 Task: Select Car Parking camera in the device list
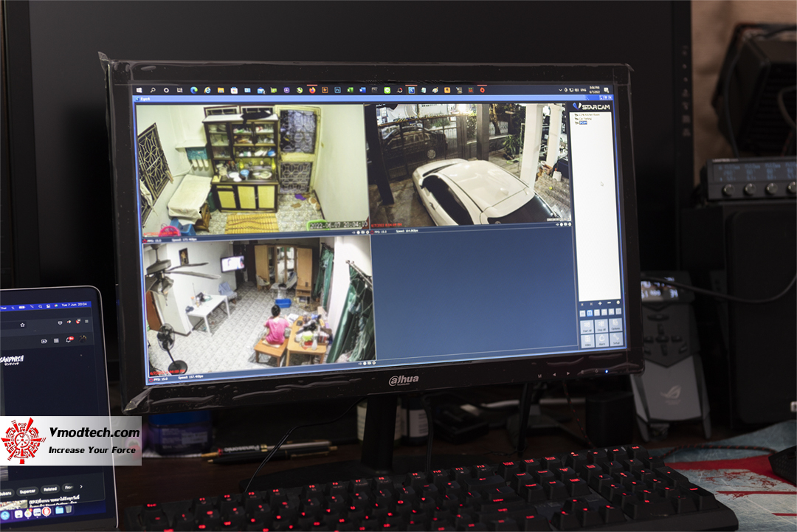585,119
